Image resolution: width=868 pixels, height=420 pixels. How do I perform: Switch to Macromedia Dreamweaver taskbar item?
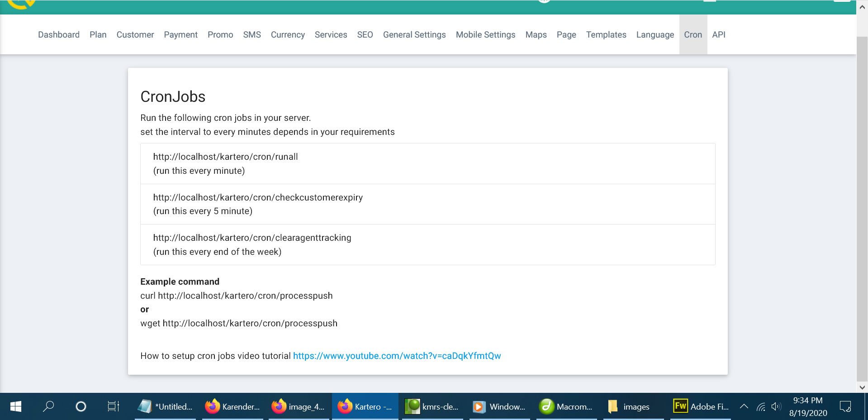click(566, 406)
